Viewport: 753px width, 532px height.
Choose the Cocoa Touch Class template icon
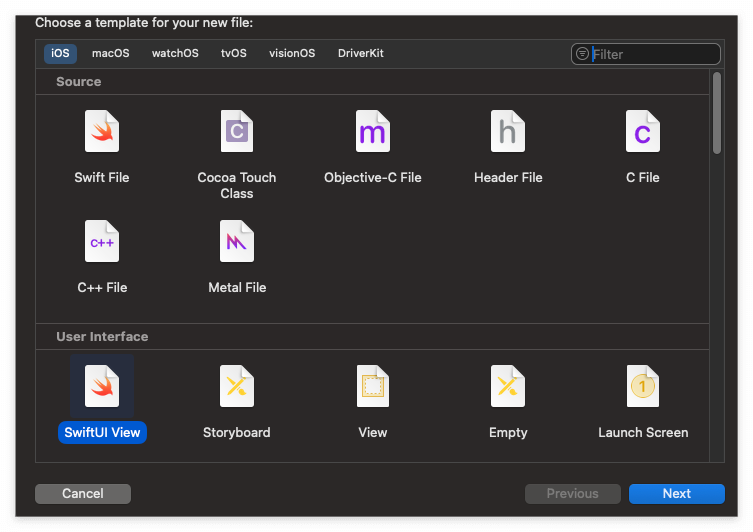[x=237, y=131]
